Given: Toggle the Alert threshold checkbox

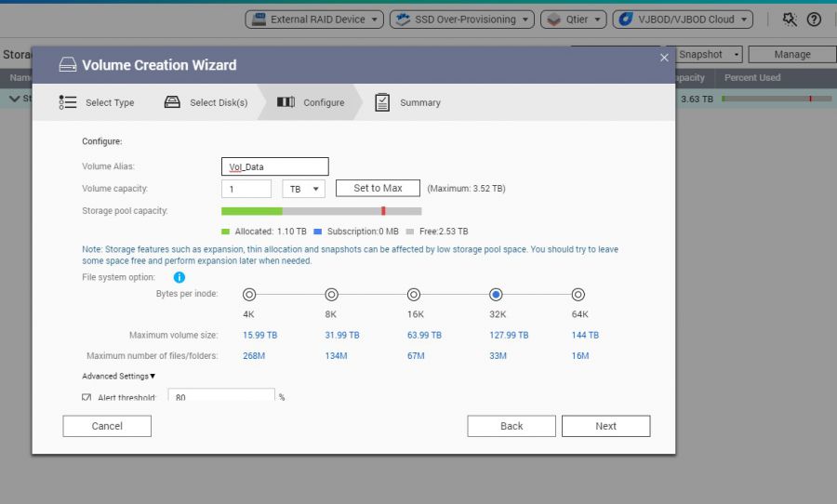Looking at the screenshot, I should [86, 398].
